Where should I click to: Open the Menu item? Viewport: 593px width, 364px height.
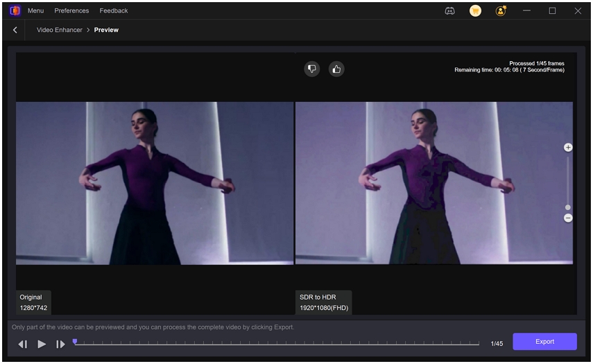(35, 10)
